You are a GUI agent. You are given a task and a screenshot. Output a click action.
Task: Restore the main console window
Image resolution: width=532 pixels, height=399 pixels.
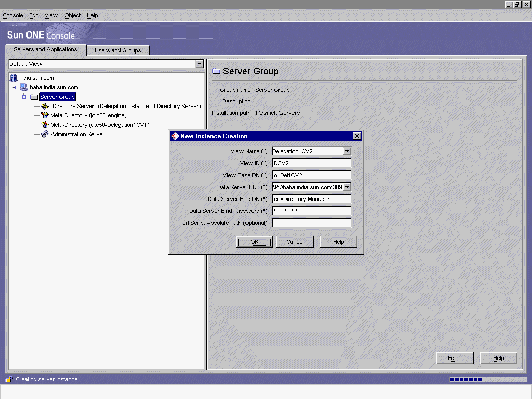point(517,4)
